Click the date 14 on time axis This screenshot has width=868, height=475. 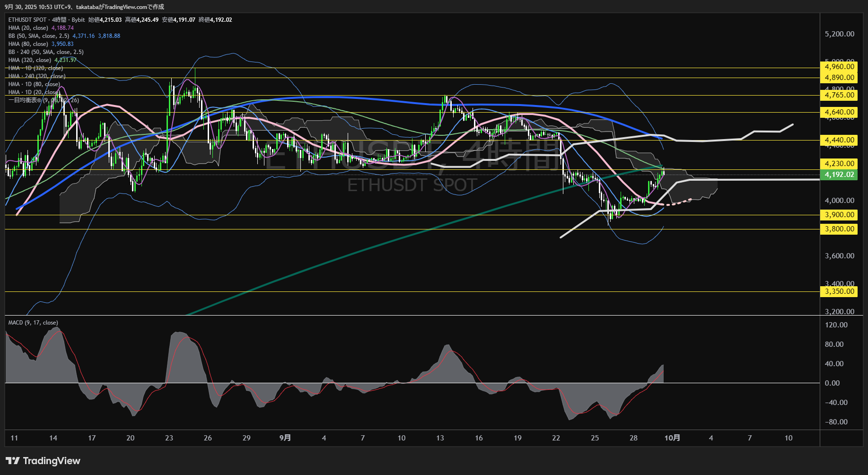(53, 438)
